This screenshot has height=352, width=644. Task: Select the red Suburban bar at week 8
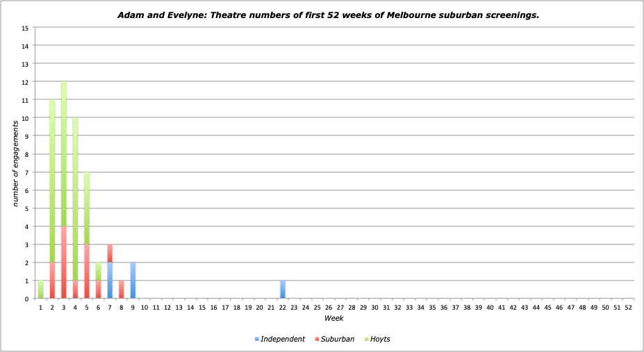pos(122,290)
